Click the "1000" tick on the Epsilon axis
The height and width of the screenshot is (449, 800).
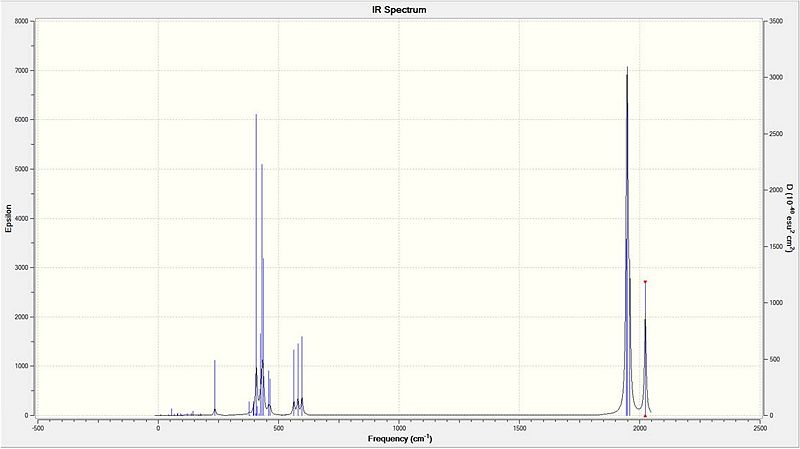(x=23, y=366)
